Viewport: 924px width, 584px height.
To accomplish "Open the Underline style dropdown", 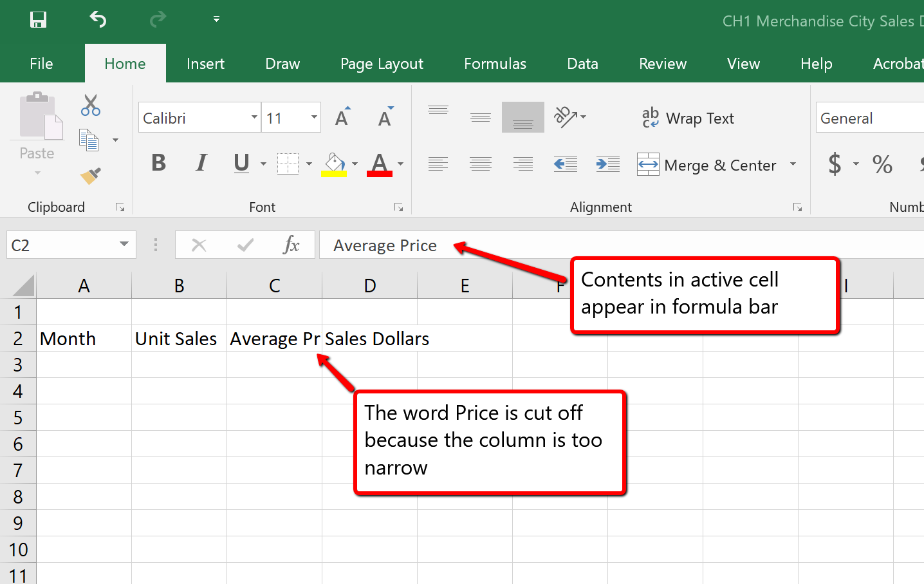I will coord(263,164).
